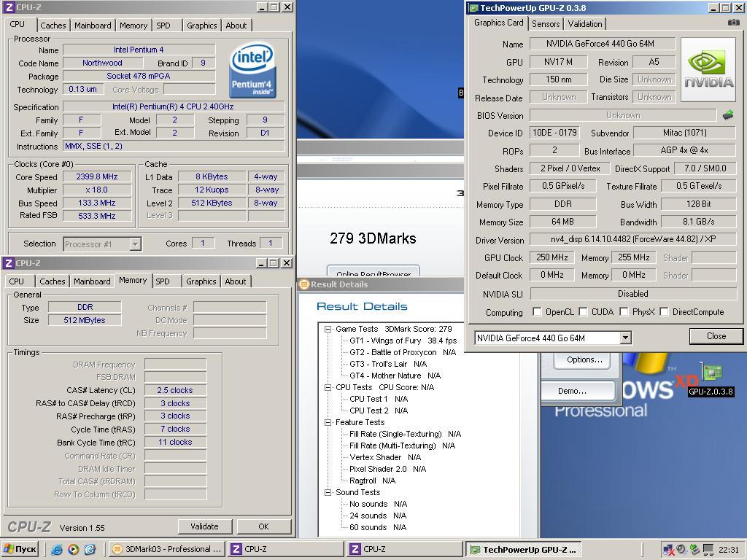747x560 pixels.
Task: Collapse the Feature Tests tree node
Action: point(328,422)
